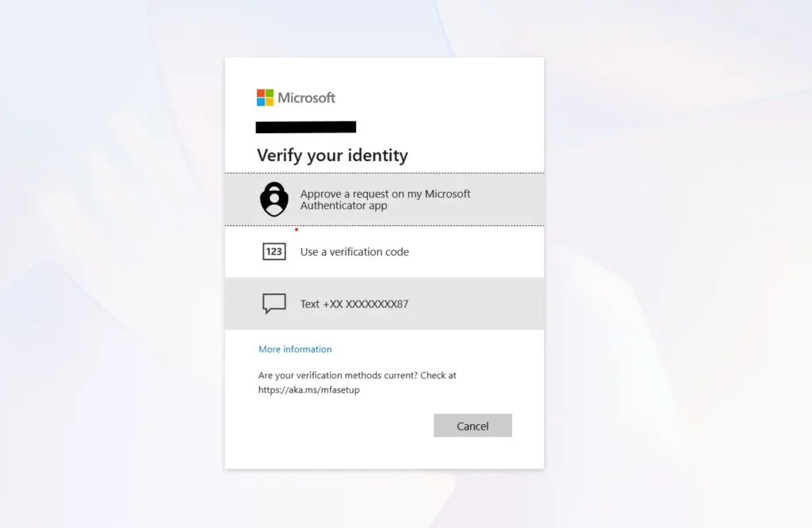This screenshot has width=812, height=528.
Task: Open More information
Action: click(295, 349)
